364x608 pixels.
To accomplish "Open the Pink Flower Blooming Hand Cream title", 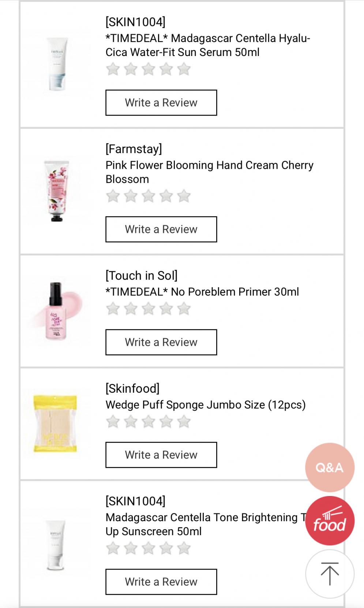I will [209, 172].
